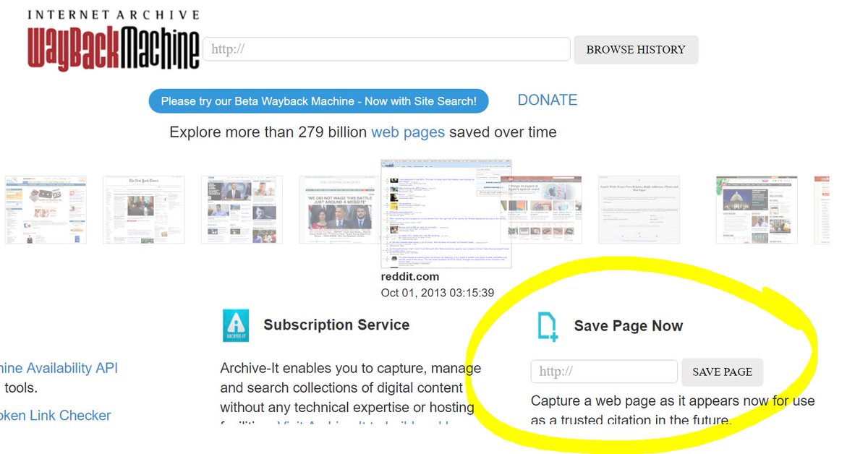Screen dimensions: 868x454
Task: Click the BROWSE HISTORY button
Action: coord(636,50)
